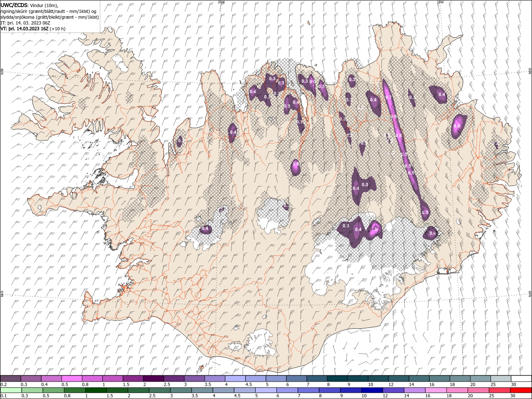Click the '0.2' label under the upper legend row
Image resolution: width=532 pixels, height=399 pixels.
3,384
